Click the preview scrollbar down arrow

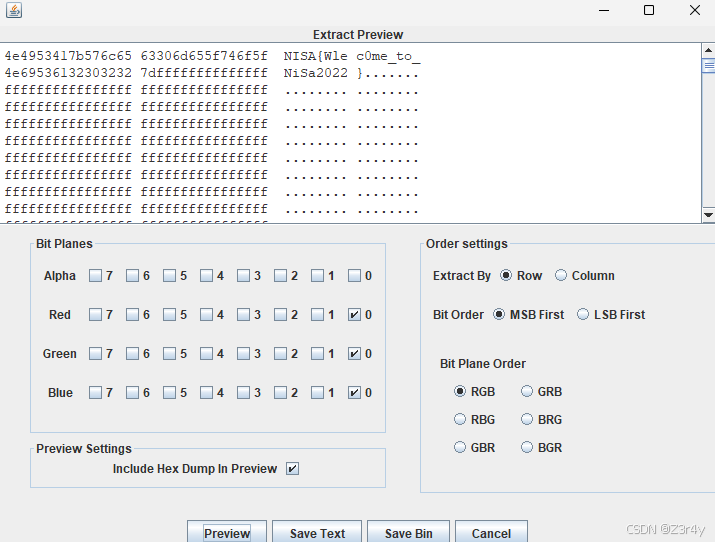point(708,215)
